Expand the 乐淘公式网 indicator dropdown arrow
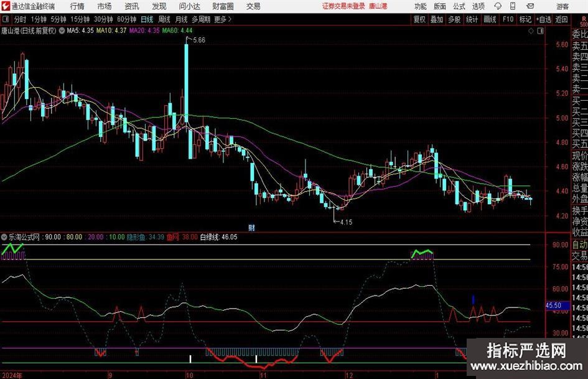 [x=4, y=237]
